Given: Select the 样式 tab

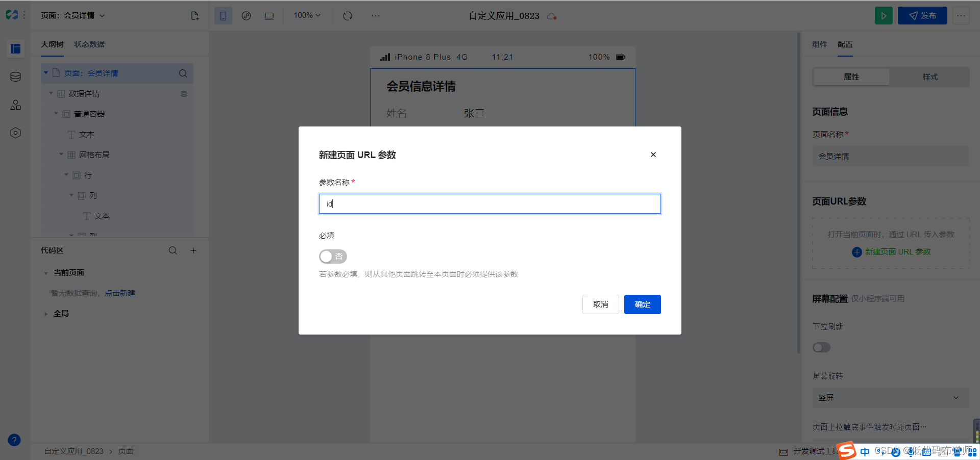Looking at the screenshot, I should (x=930, y=77).
